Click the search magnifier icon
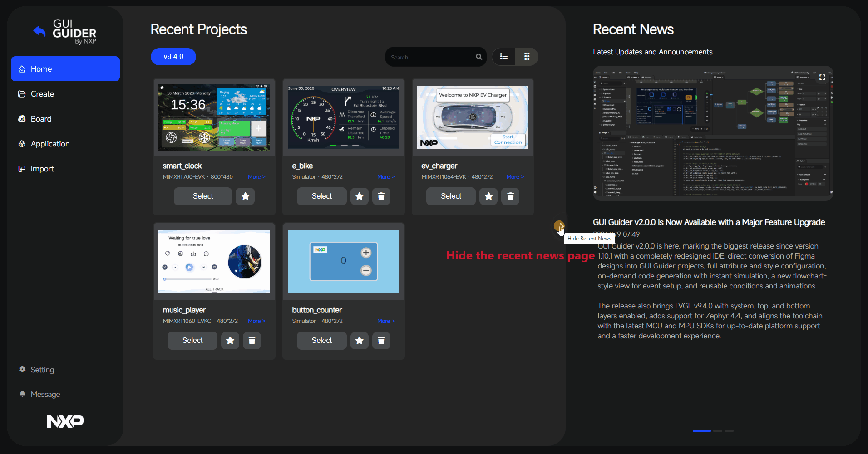868x454 pixels. 479,57
